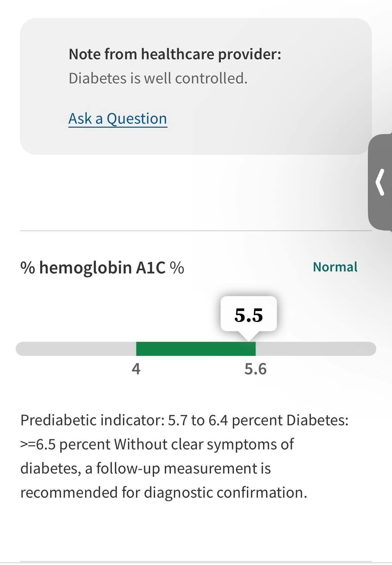This screenshot has height=565, width=392.
Task: Click the divider line at the page bottom
Action: click(x=196, y=561)
